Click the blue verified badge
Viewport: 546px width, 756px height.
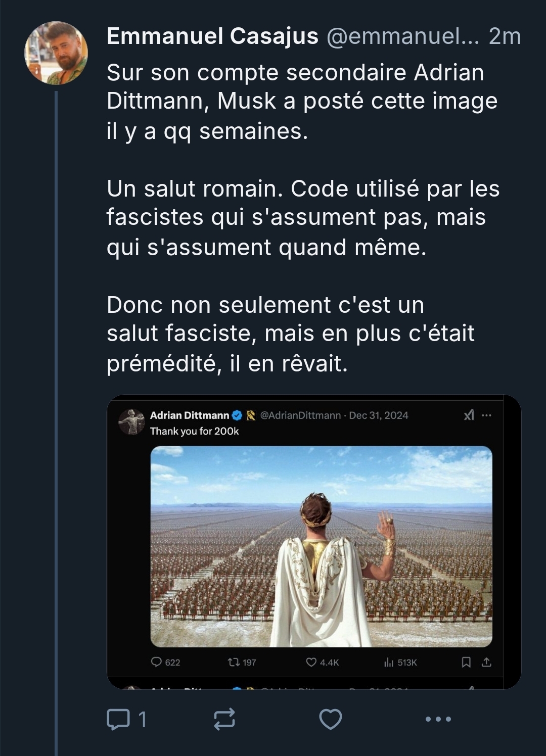point(237,415)
